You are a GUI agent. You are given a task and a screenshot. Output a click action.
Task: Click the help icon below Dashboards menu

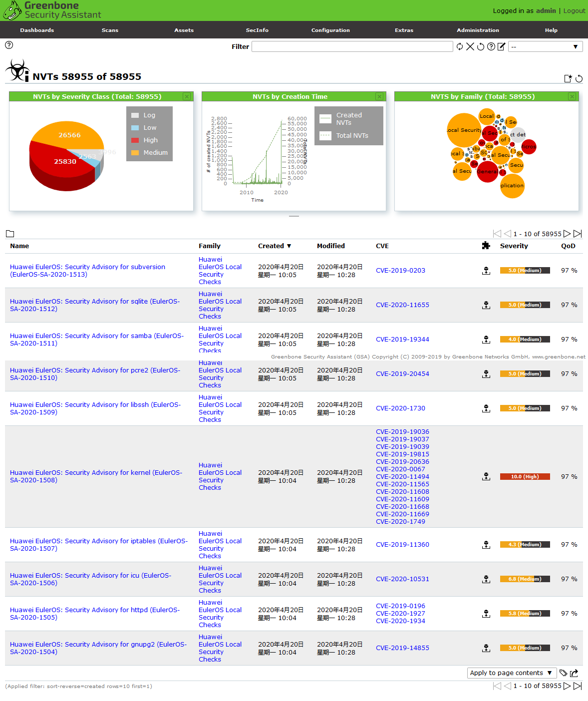9,45
